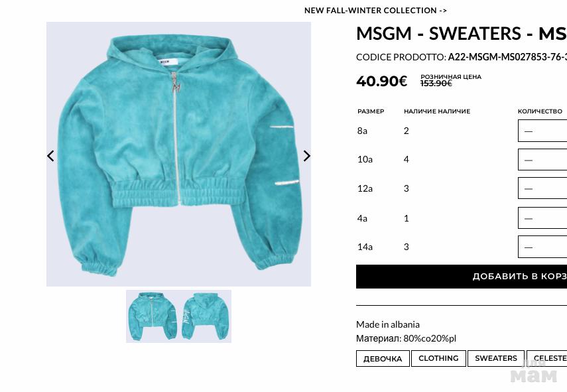Screen dimensions: 567x392
Task: Decrease quantity for size 14a
Action: pyautogui.click(x=529, y=247)
